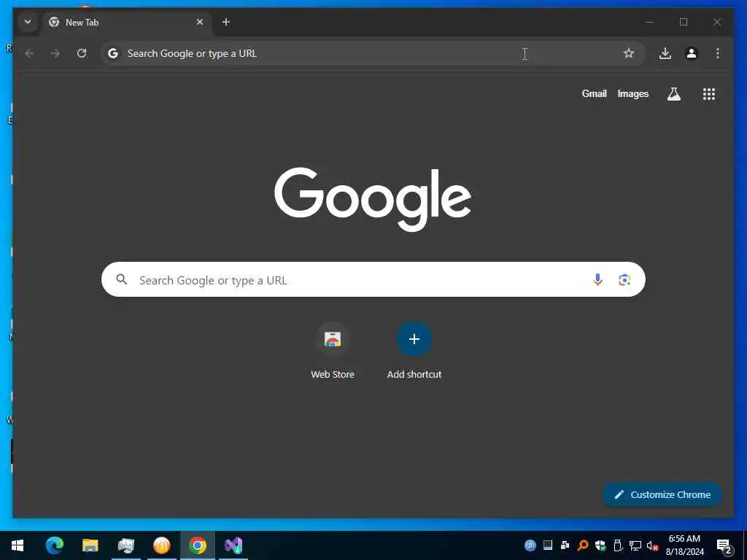
Task: Open the network tray icon
Action: 635,545
